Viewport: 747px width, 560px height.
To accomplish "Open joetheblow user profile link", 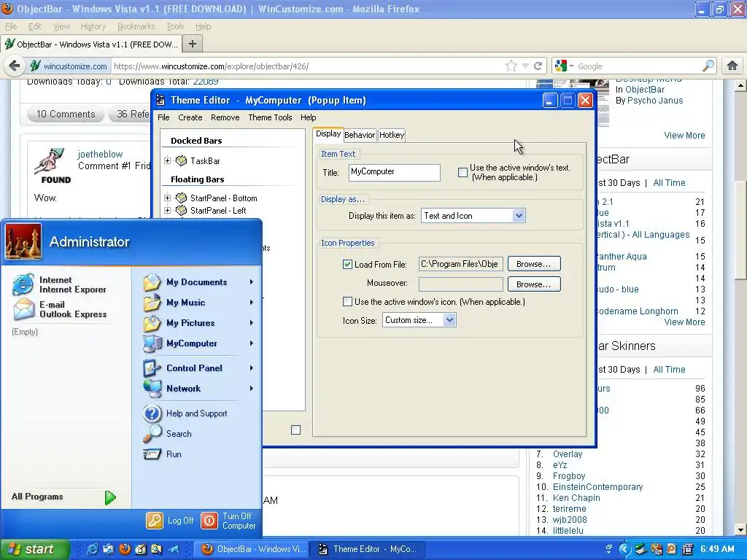I will [x=100, y=155].
